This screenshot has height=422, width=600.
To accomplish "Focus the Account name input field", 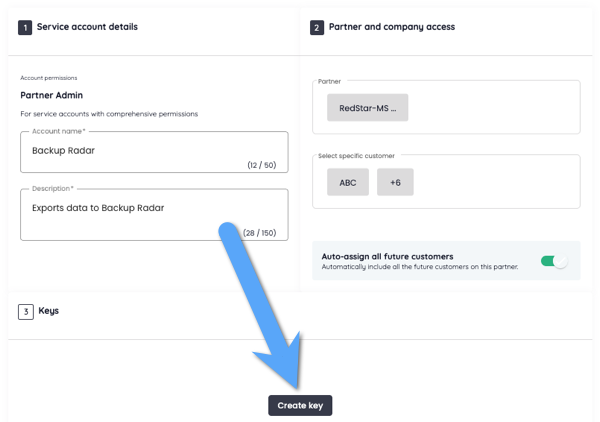I will (130, 151).
